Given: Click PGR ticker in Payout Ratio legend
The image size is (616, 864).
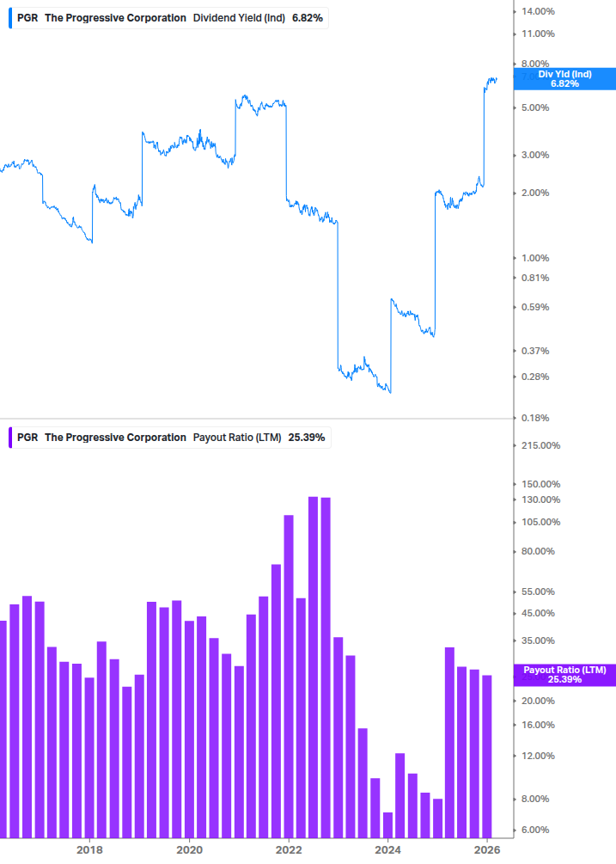Looking at the screenshot, I should tap(27, 438).
